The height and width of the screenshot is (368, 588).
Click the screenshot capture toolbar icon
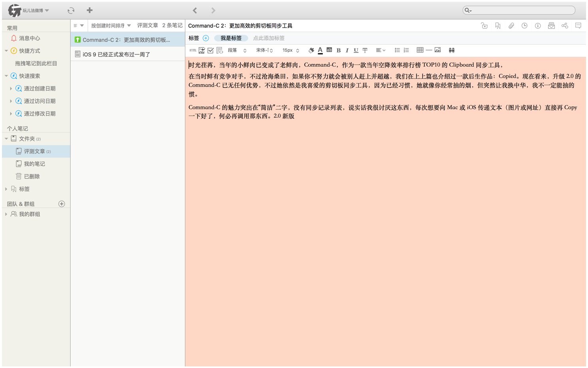coord(202,50)
